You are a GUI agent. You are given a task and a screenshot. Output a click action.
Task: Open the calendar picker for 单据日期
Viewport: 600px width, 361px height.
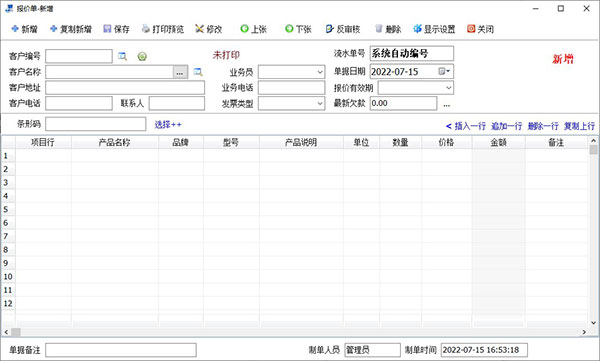pos(444,71)
